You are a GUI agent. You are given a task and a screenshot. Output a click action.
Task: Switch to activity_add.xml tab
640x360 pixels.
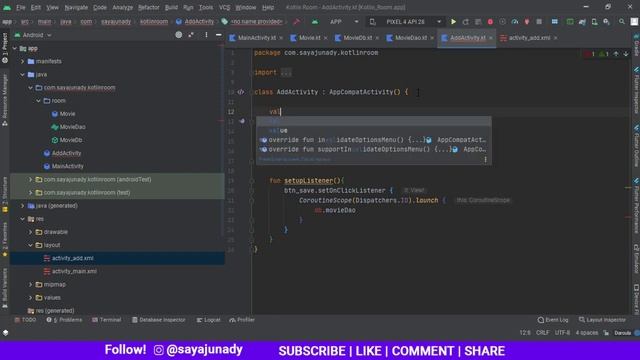click(x=529, y=38)
